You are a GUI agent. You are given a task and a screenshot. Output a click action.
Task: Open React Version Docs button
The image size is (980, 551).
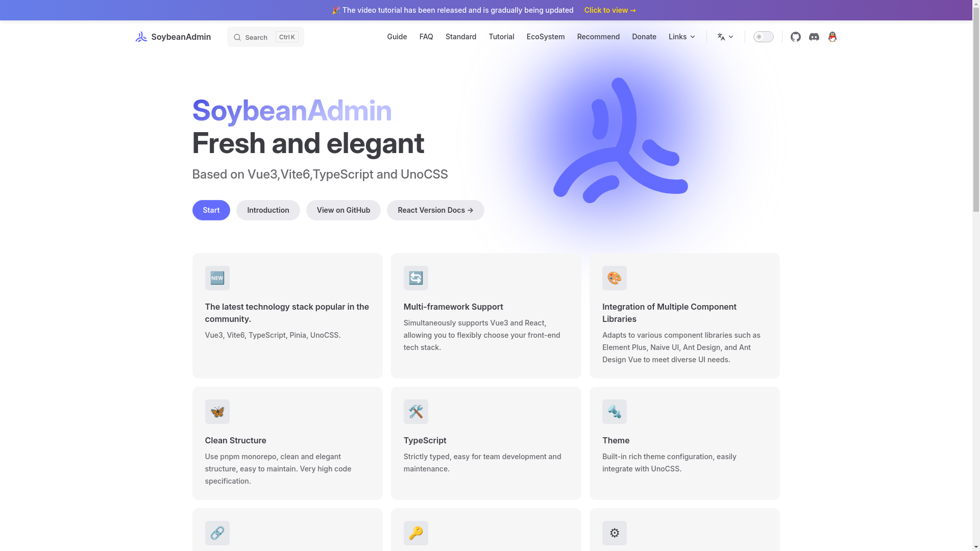(x=435, y=210)
